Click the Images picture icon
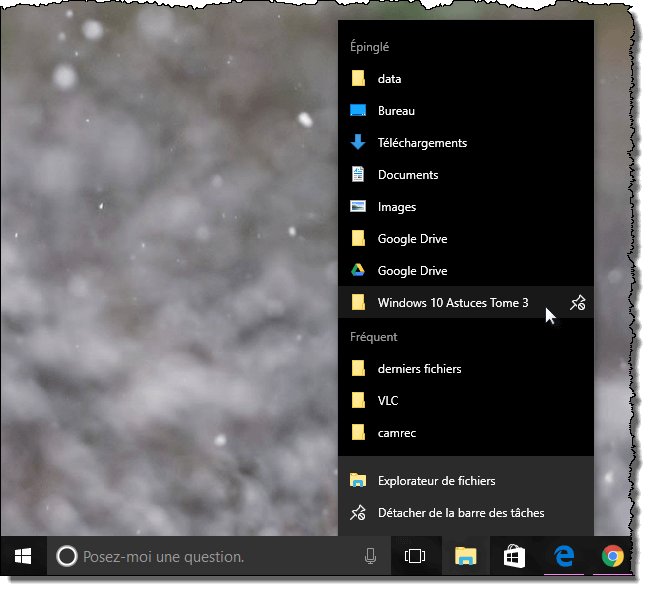Screen dimensions: 651x591 coord(358,207)
